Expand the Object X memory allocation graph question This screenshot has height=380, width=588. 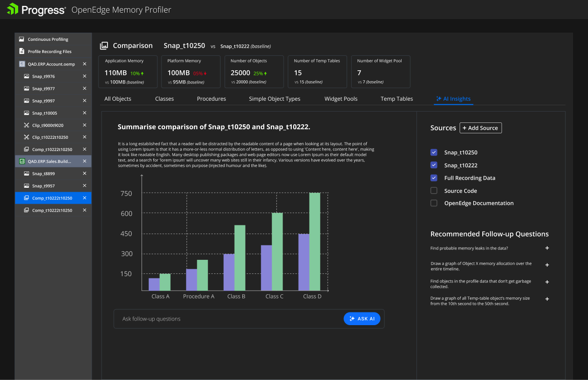click(x=547, y=265)
